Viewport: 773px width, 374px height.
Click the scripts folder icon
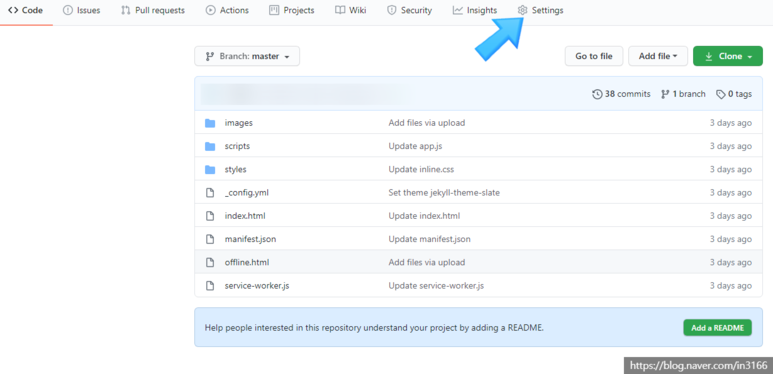210,146
